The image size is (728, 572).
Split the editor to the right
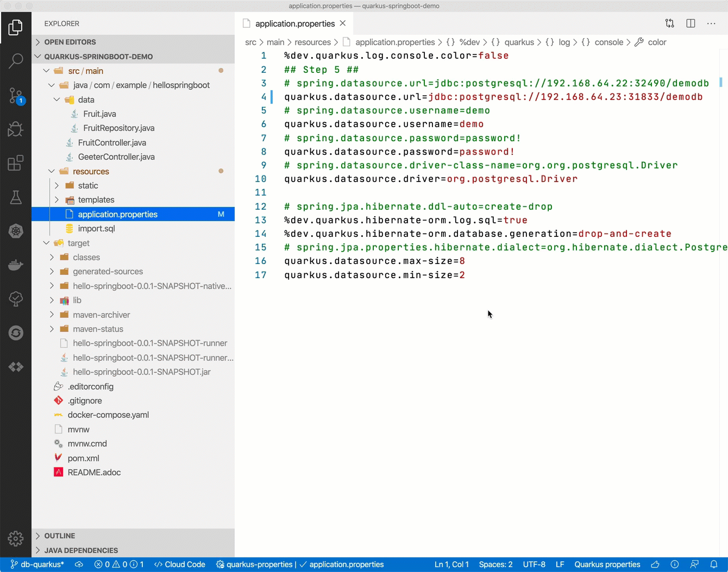point(691,23)
